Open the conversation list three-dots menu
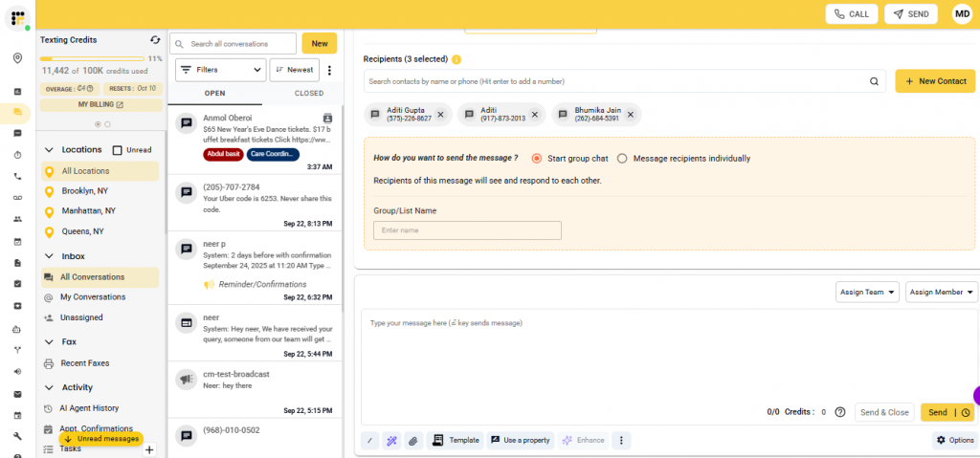Screen dimensions: 980x458 coord(330,71)
